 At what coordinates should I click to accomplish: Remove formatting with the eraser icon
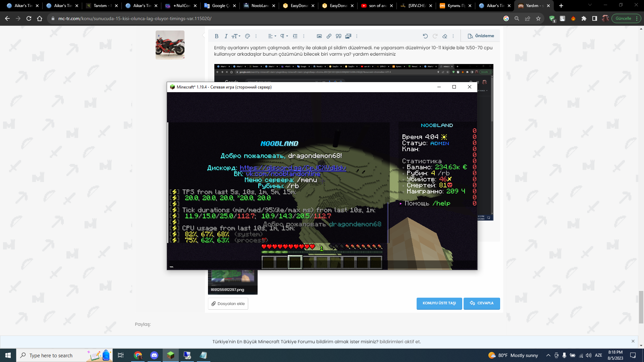445,36
